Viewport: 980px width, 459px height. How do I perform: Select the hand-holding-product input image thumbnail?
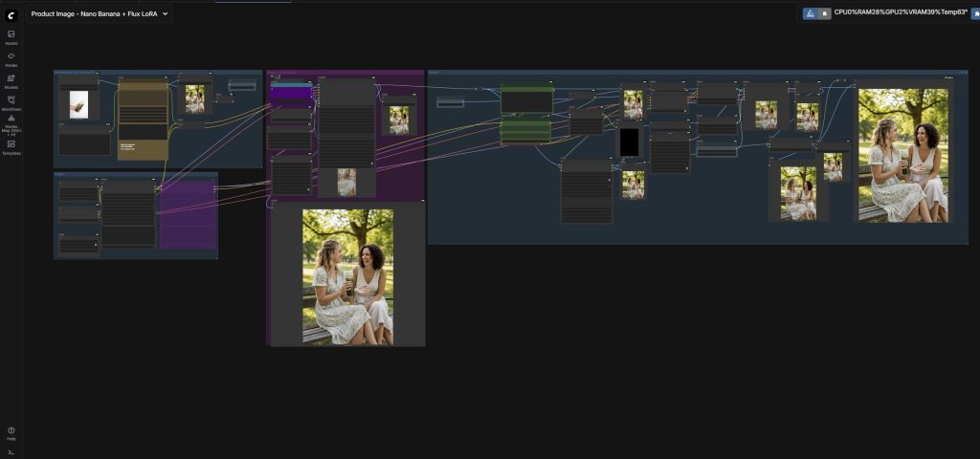point(78,104)
